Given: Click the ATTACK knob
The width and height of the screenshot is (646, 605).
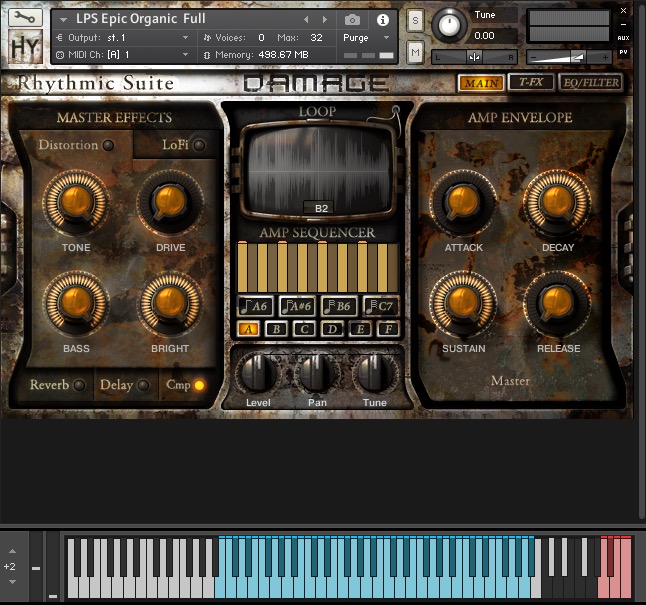Looking at the screenshot, I should click(x=463, y=203).
